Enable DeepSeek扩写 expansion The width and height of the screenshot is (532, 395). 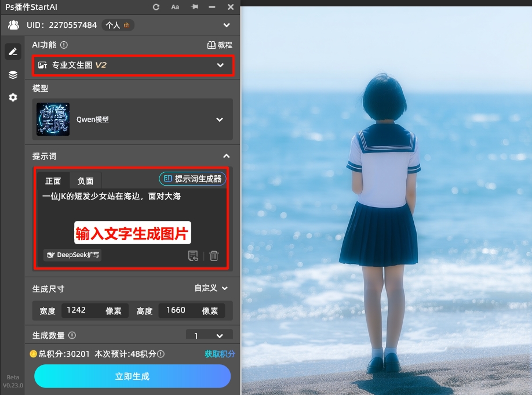[72, 255]
